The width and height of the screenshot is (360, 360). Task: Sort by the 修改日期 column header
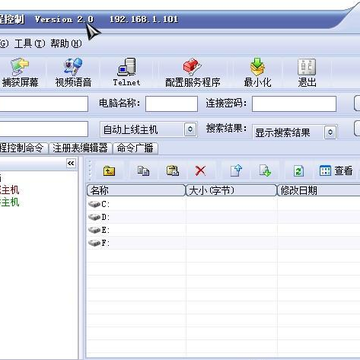318,190
